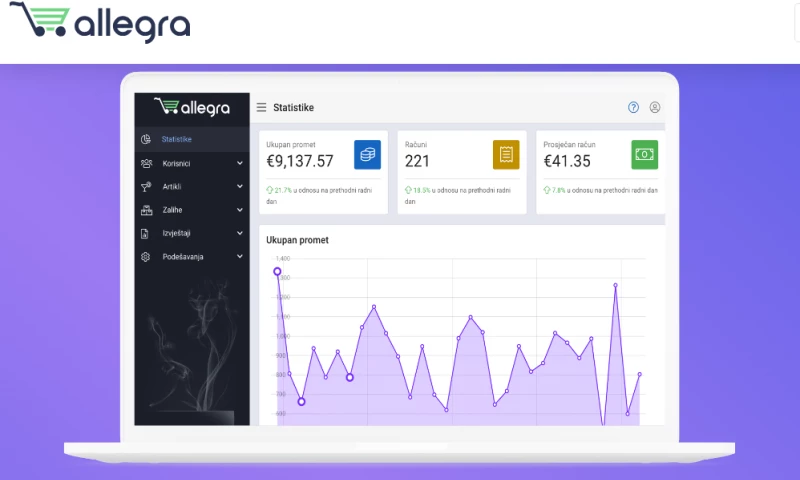Click the Podešavanja gear icon
The image size is (800, 480).
145,257
